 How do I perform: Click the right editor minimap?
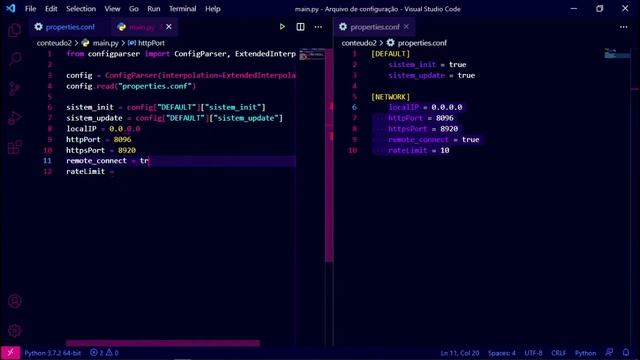click(x=617, y=53)
